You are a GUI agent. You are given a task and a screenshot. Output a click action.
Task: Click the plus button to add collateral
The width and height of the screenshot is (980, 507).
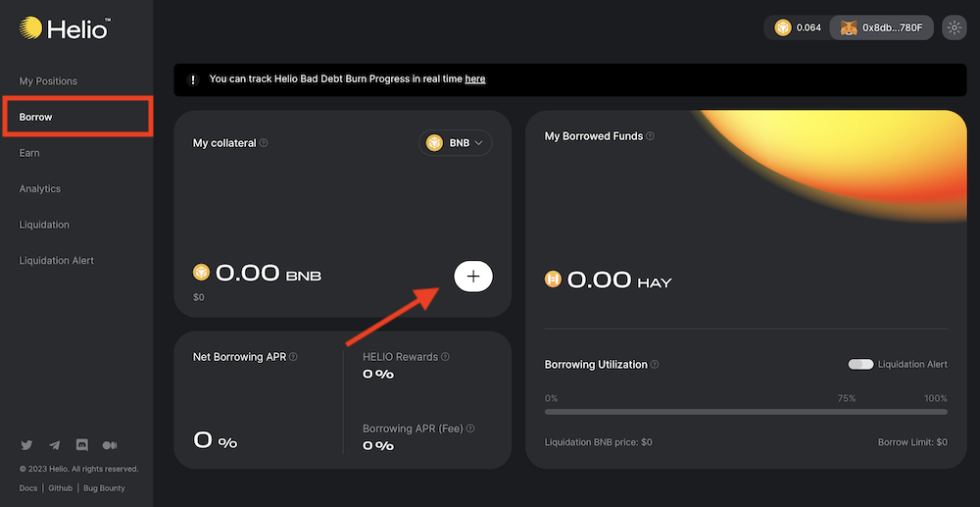[x=473, y=277]
